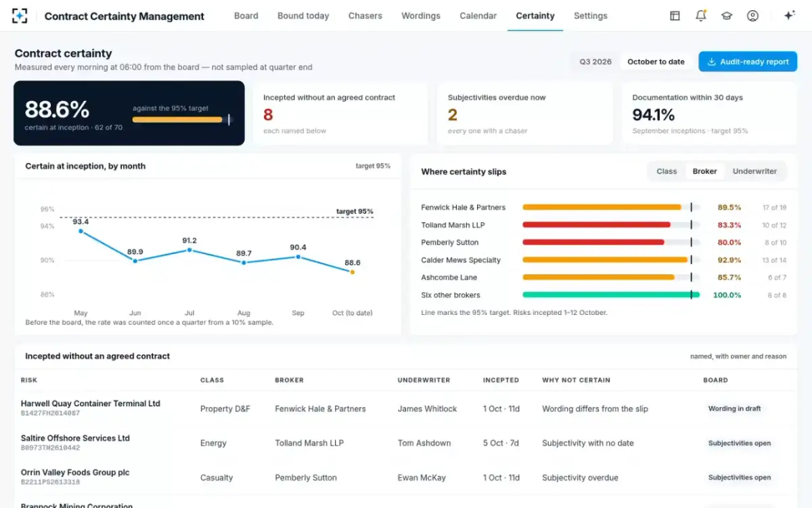Screen dimensions: 812x508
Task: Sort by WHY NOT CERTAIN column header
Action: 576,380
